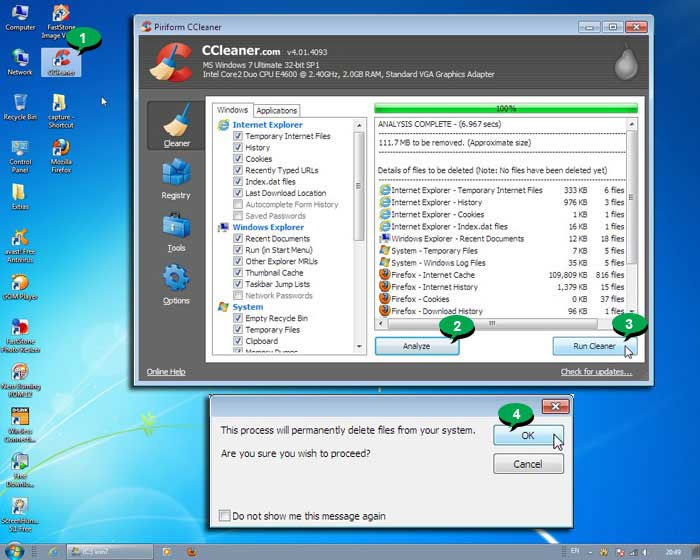Uncheck Temporary Internet Files
Screen dimensions: 700x560
(238, 136)
